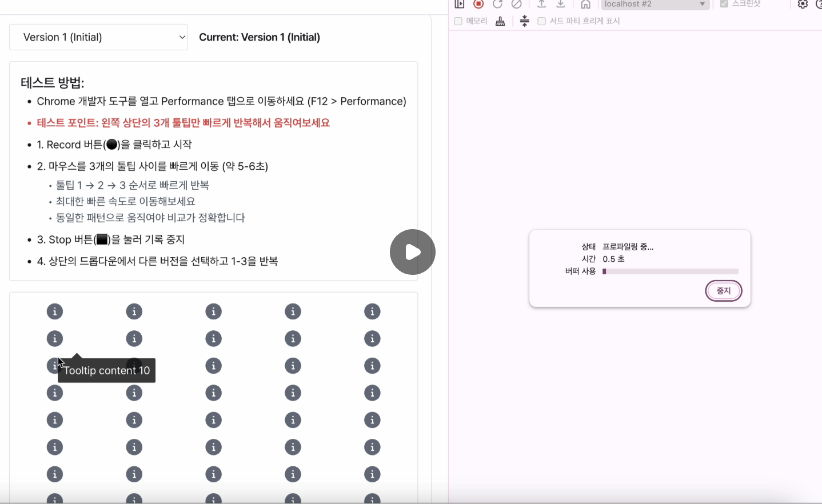Viewport: 822px width, 504px height.
Task: Expand the DevTools help menu icon
Action: [819, 4]
